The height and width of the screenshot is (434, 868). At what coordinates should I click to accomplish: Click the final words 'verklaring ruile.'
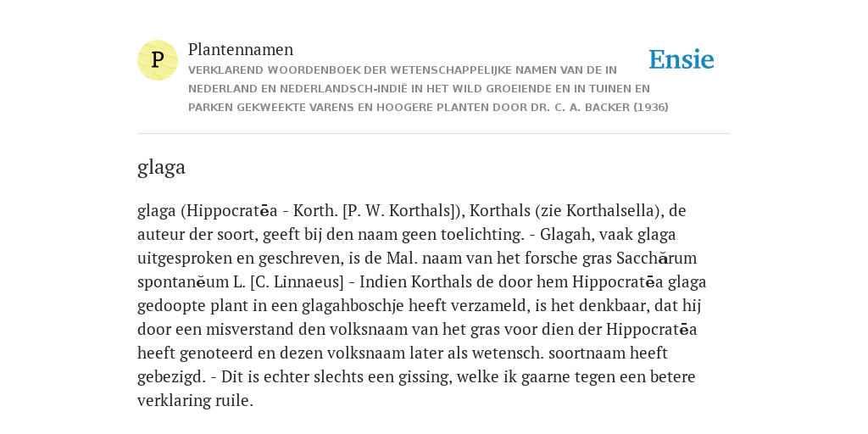(196, 401)
